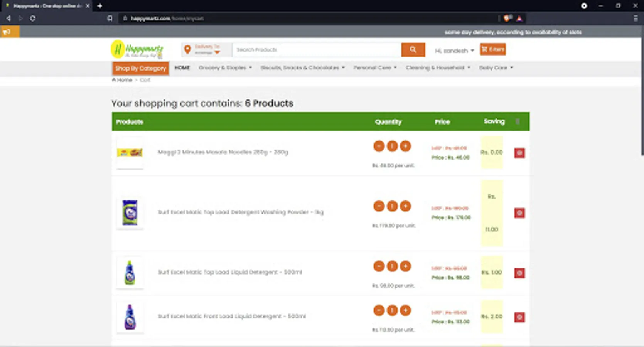
Task: Click the Rs. 2.00 saving value
Action: (492, 317)
